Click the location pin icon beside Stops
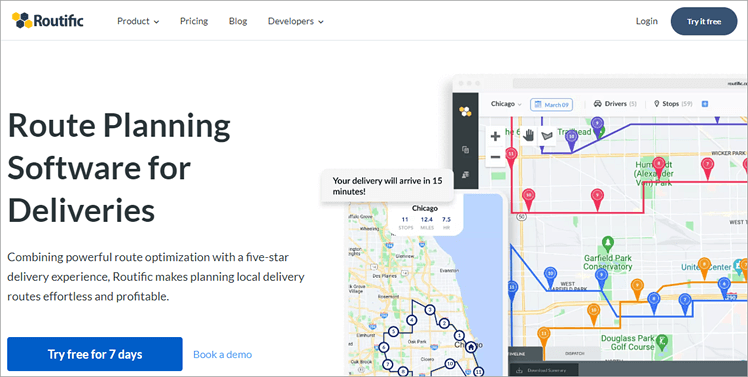The height and width of the screenshot is (377, 748). [x=656, y=104]
